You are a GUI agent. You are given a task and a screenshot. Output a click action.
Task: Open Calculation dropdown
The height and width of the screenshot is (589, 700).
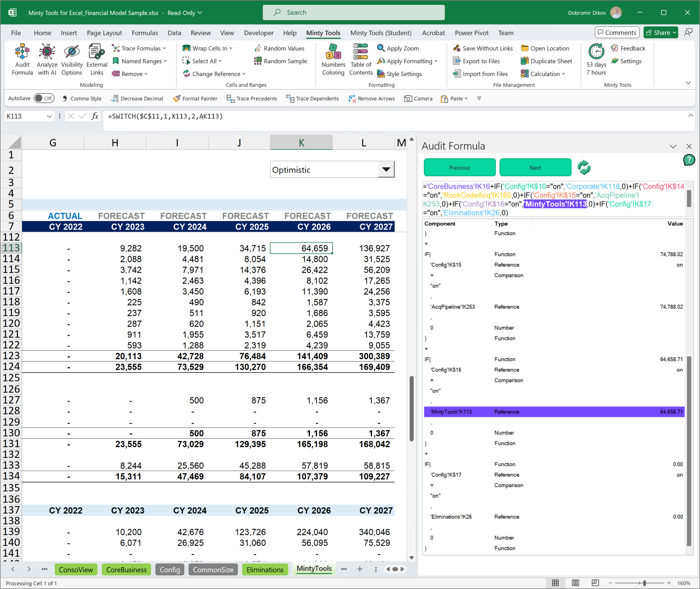click(x=543, y=74)
